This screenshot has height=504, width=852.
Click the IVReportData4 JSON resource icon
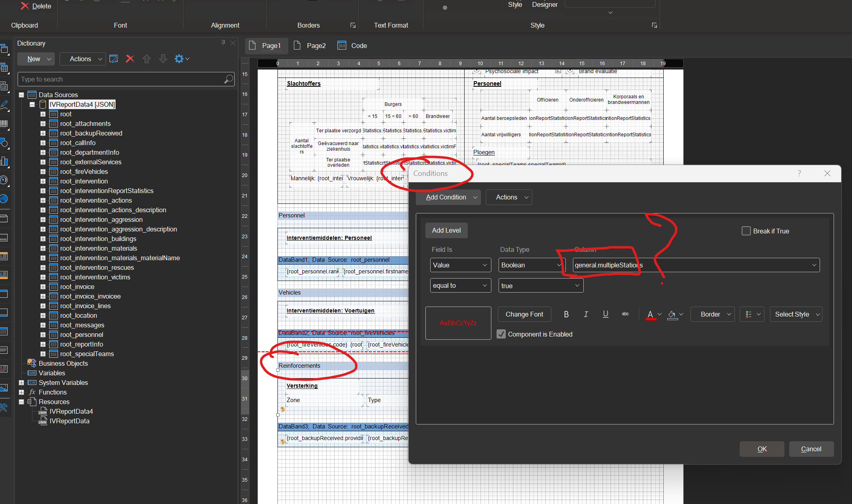(x=42, y=411)
